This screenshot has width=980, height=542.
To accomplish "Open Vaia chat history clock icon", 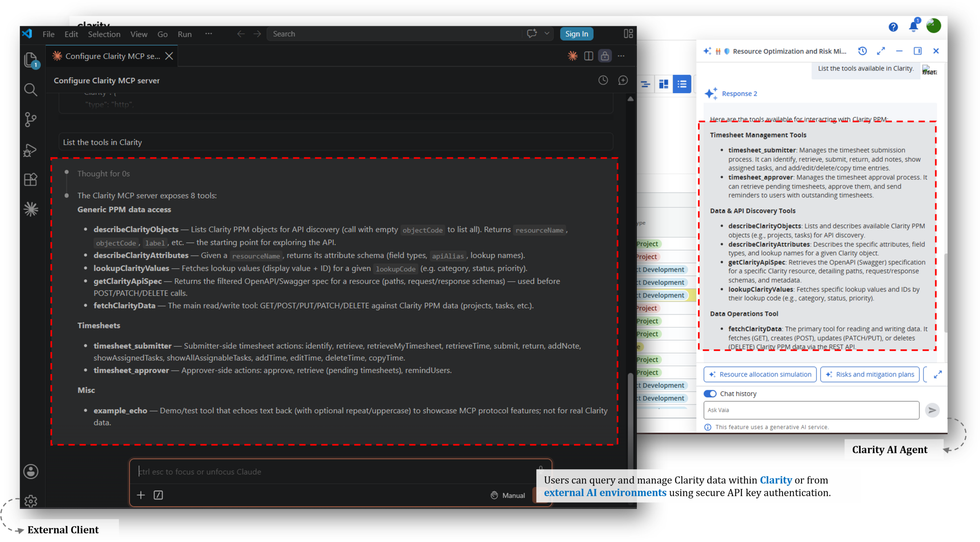I will [x=862, y=51].
